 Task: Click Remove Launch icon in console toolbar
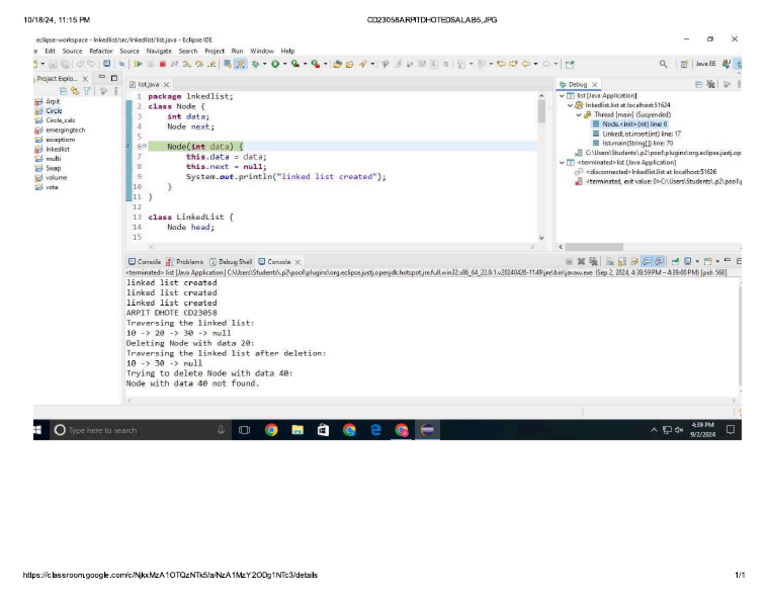pos(581,261)
